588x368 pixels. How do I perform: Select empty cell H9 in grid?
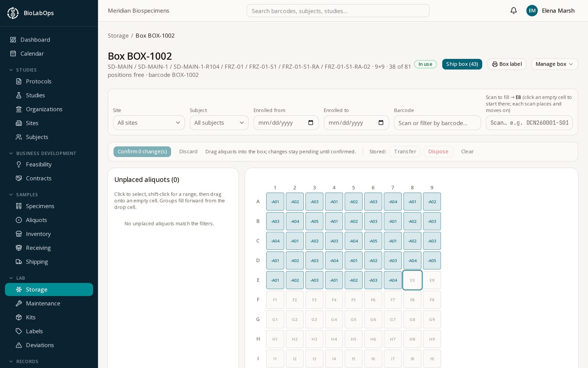pos(432,339)
